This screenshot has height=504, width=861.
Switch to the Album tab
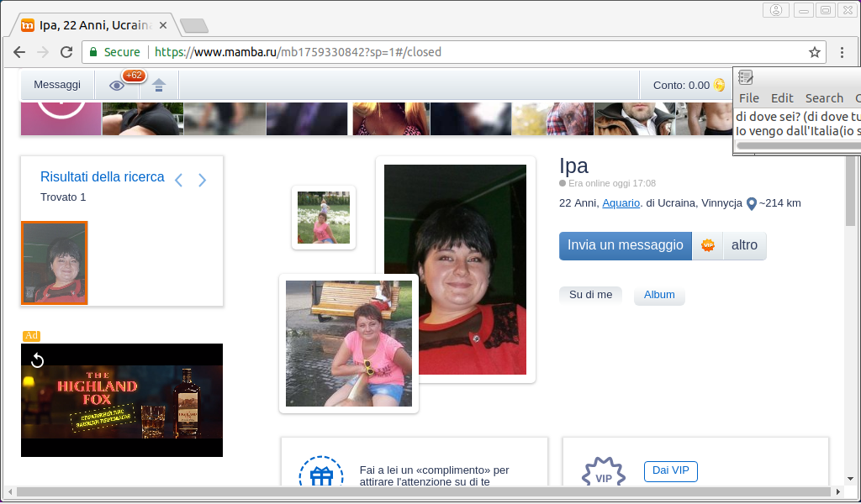coord(659,295)
